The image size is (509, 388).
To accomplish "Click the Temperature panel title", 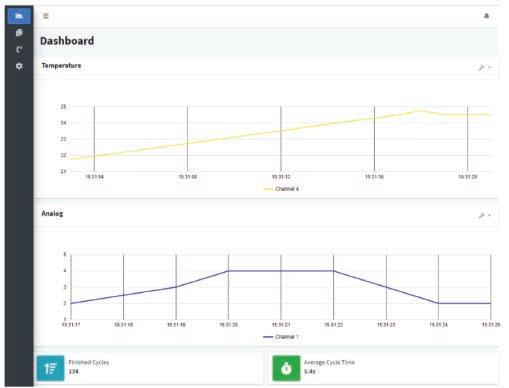I will click(x=61, y=66).
